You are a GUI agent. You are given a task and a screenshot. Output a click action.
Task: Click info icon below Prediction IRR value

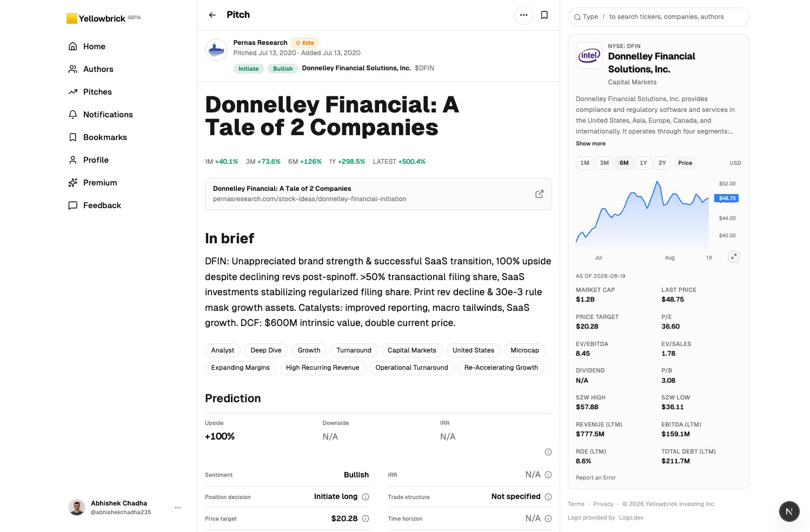(x=548, y=452)
